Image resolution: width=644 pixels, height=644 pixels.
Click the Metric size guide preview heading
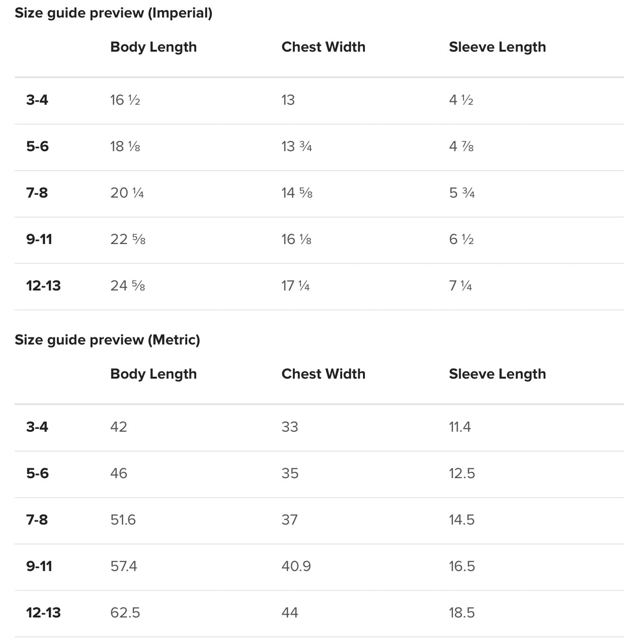click(x=107, y=340)
